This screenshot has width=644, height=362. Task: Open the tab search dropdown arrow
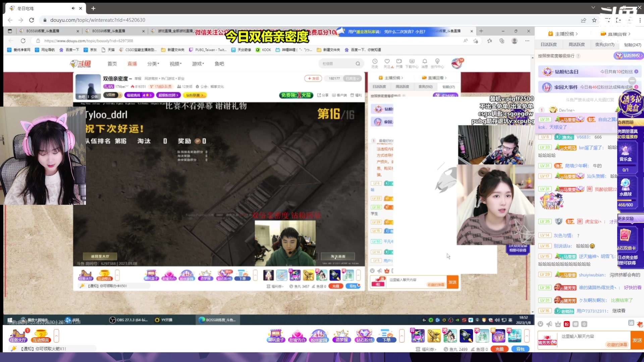pyautogui.click(x=593, y=8)
